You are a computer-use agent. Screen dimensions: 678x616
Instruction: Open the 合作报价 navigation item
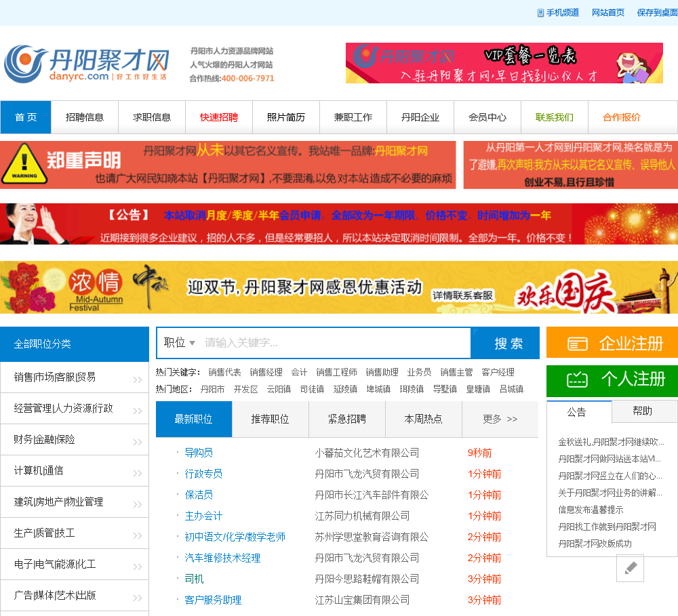622,117
